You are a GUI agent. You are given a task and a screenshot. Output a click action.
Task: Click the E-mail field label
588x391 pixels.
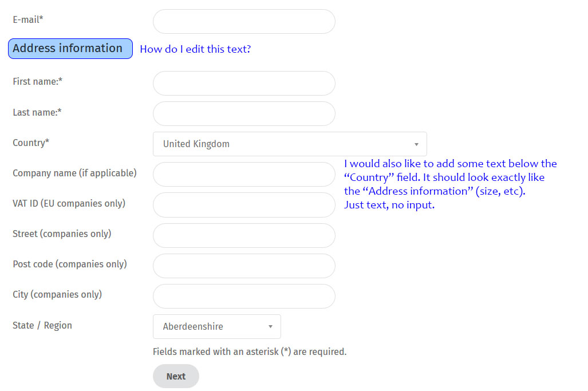tap(28, 20)
